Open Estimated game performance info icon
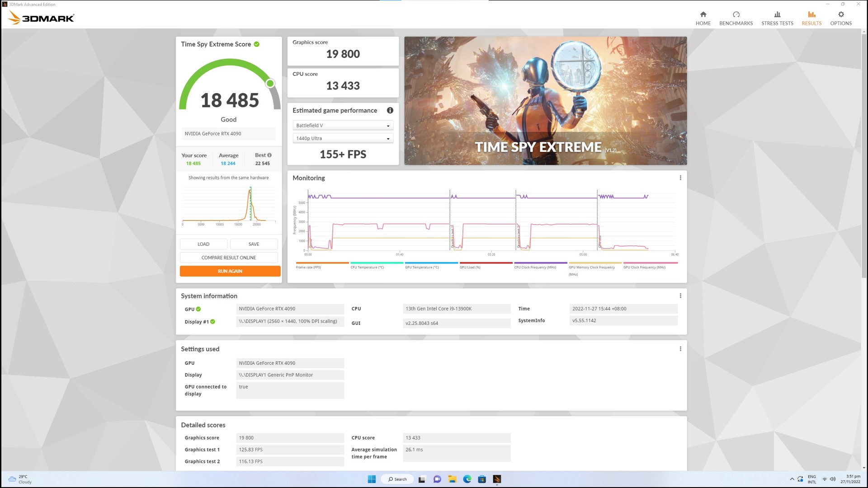The width and height of the screenshot is (868, 488). [390, 110]
